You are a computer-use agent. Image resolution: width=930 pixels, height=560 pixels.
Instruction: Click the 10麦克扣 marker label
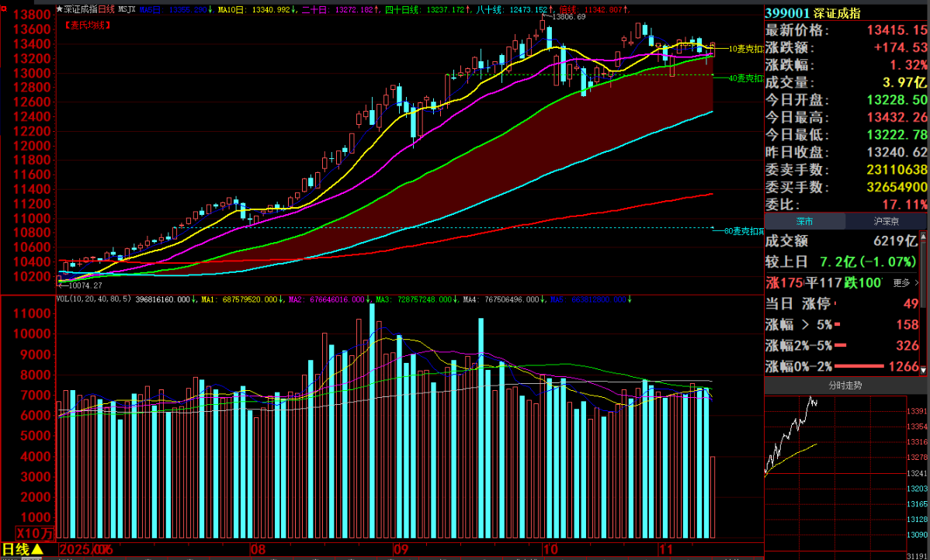[x=740, y=48]
